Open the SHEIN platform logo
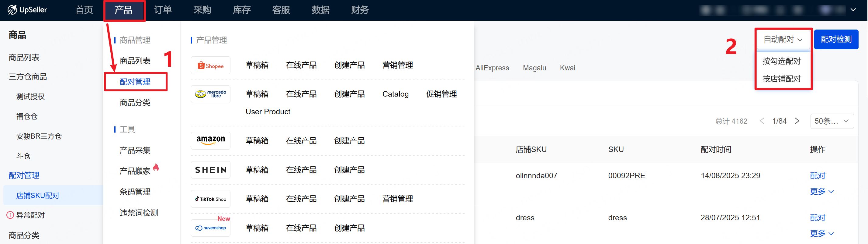This screenshot has width=868, height=244. point(211,170)
